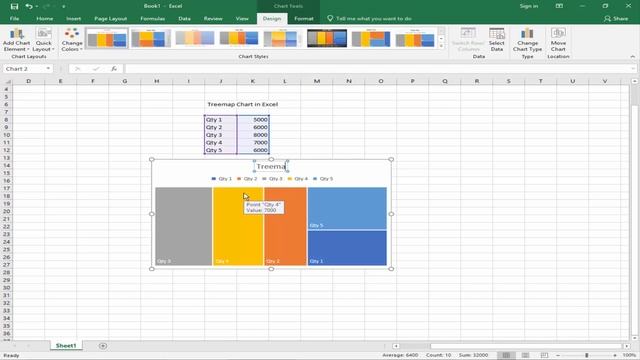Open Add Chart Element dropdown
Viewport: 640px width, 360px height.
coord(16,40)
